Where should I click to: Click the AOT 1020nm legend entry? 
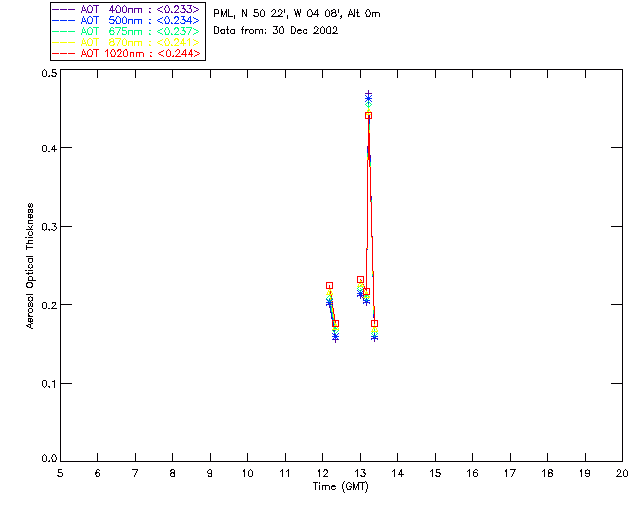[127, 53]
